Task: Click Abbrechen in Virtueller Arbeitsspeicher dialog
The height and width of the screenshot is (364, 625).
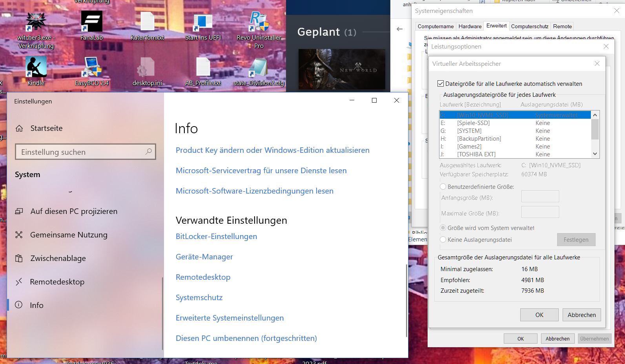Action: (581, 315)
